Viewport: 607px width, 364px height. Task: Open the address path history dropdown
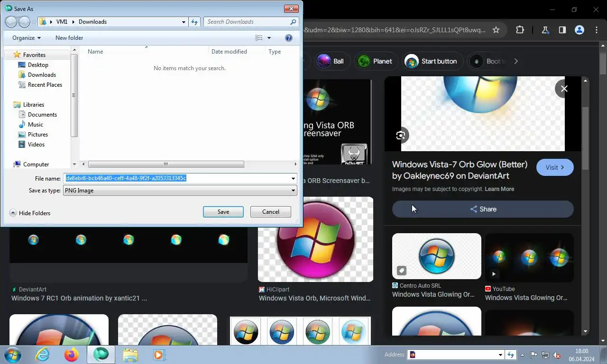pyautogui.click(x=184, y=22)
